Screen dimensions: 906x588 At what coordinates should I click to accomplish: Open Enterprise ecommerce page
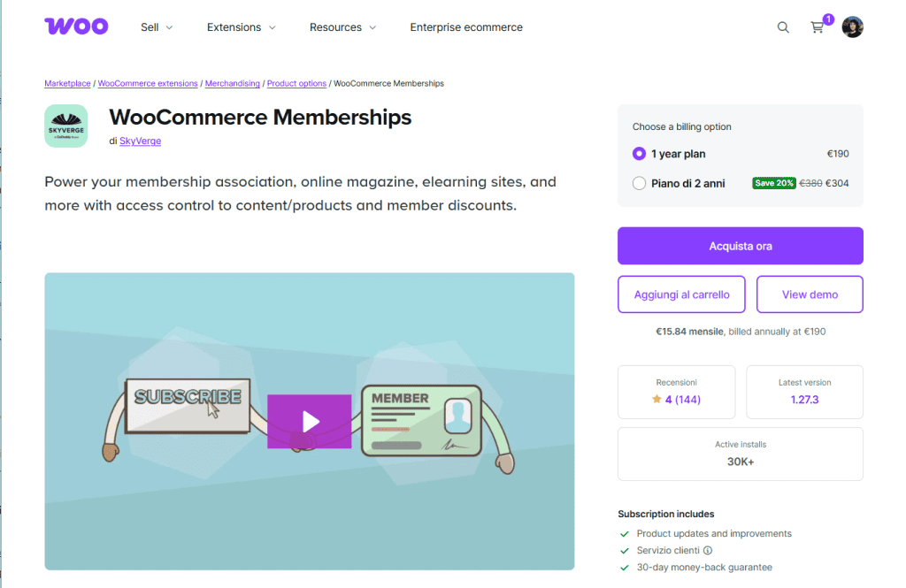(x=466, y=27)
